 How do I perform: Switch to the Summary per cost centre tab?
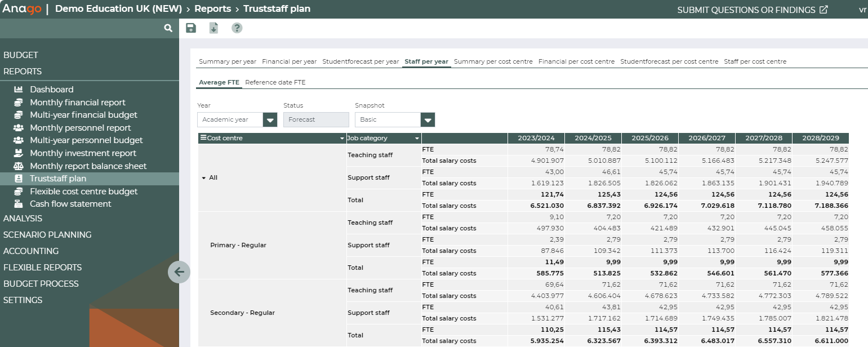point(493,61)
